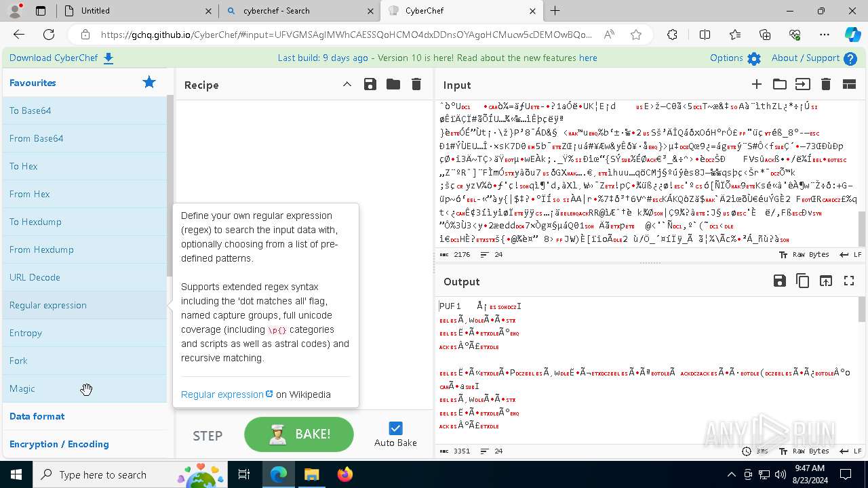Add this page to favorites star
Viewport: 868px width, 488px height.
click(x=636, y=35)
